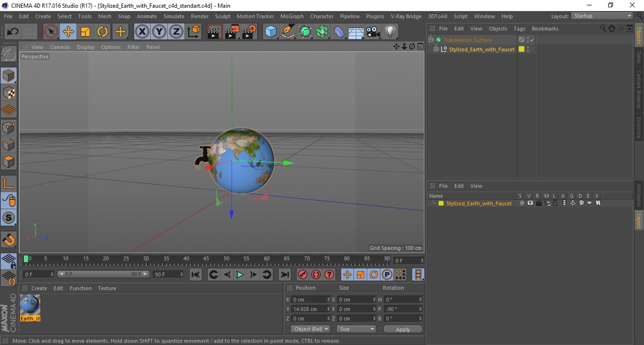The height and width of the screenshot is (345, 644).
Task: Play the animation forward
Action: [240, 275]
